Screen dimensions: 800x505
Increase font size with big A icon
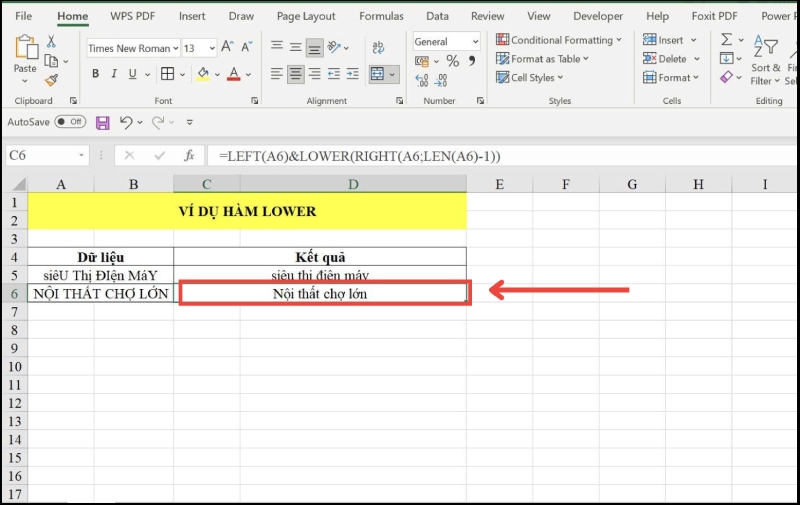click(228, 47)
